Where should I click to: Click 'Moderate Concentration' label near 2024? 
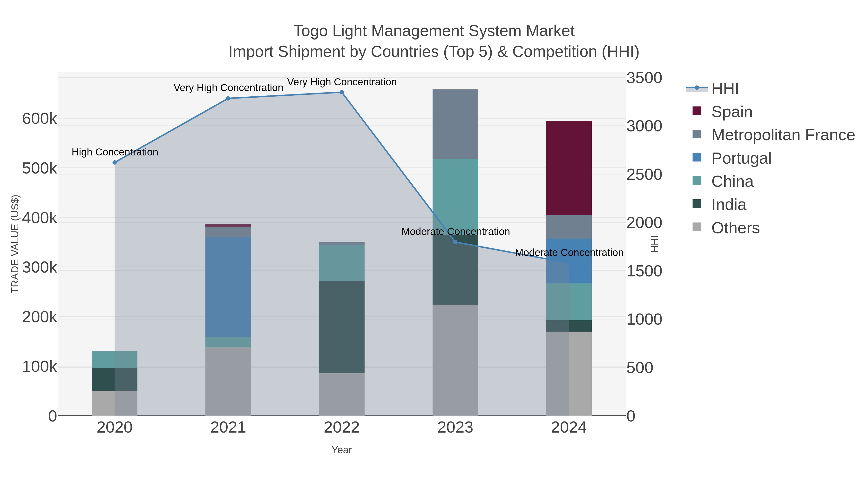coord(569,252)
